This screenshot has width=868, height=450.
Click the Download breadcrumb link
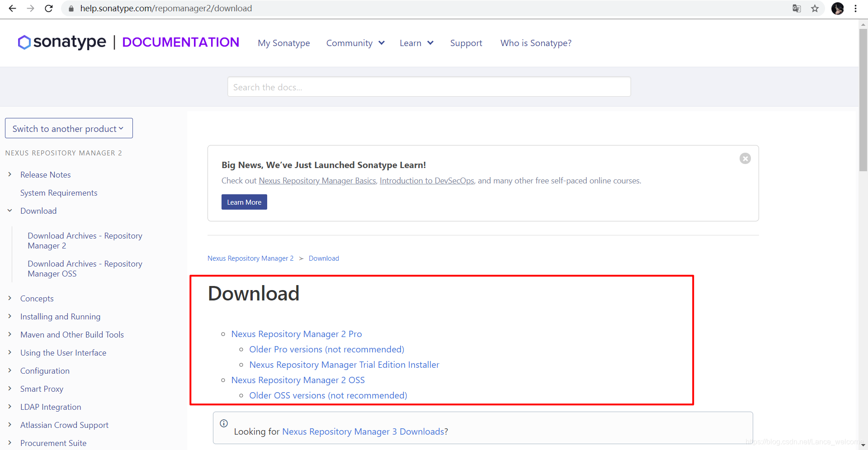(x=324, y=258)
